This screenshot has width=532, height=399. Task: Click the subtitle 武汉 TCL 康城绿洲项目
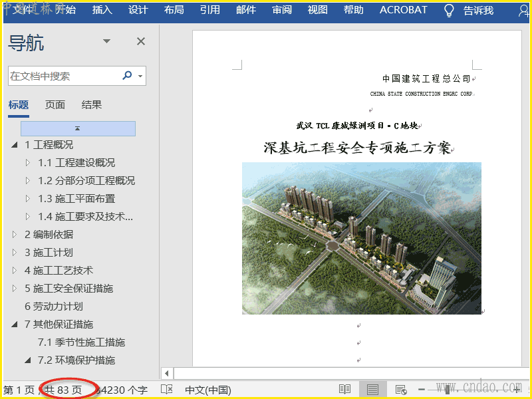[x=357, y=126]
